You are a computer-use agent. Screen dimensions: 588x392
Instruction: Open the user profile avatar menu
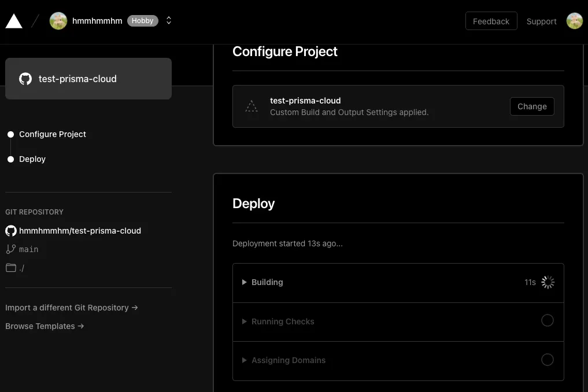(574, 21)
